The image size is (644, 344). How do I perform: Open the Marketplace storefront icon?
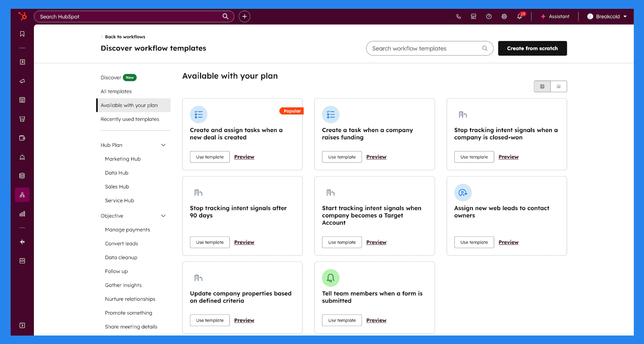(474, 17)
